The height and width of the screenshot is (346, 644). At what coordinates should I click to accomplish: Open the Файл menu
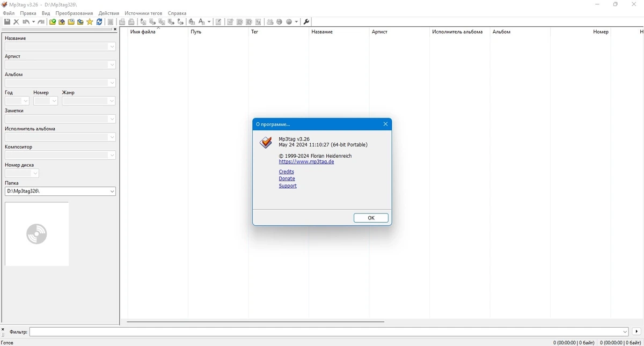pos(9,13)
